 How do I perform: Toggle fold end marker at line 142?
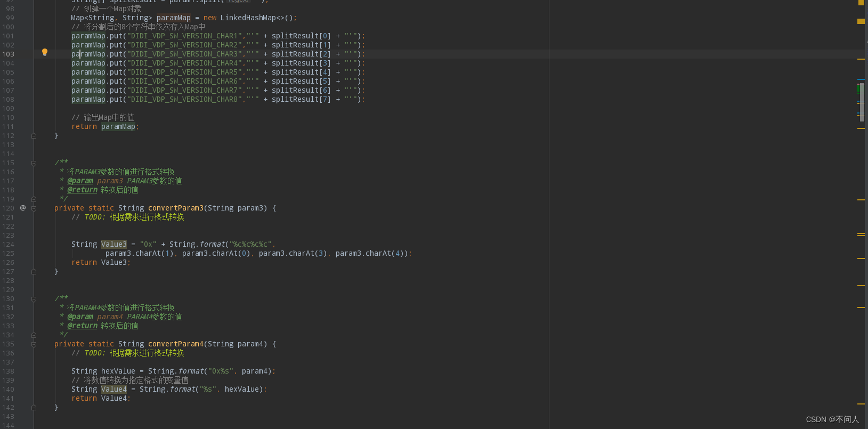(x=34, y=408)
